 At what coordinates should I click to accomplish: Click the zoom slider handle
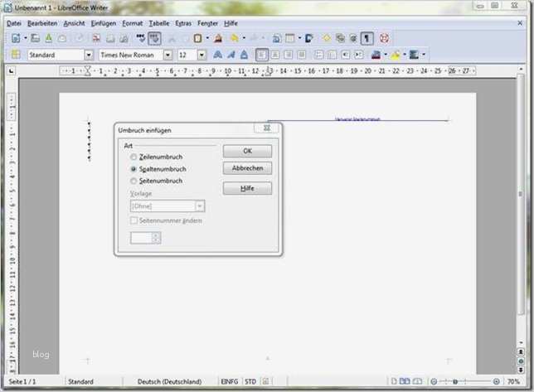pos(455,381)
